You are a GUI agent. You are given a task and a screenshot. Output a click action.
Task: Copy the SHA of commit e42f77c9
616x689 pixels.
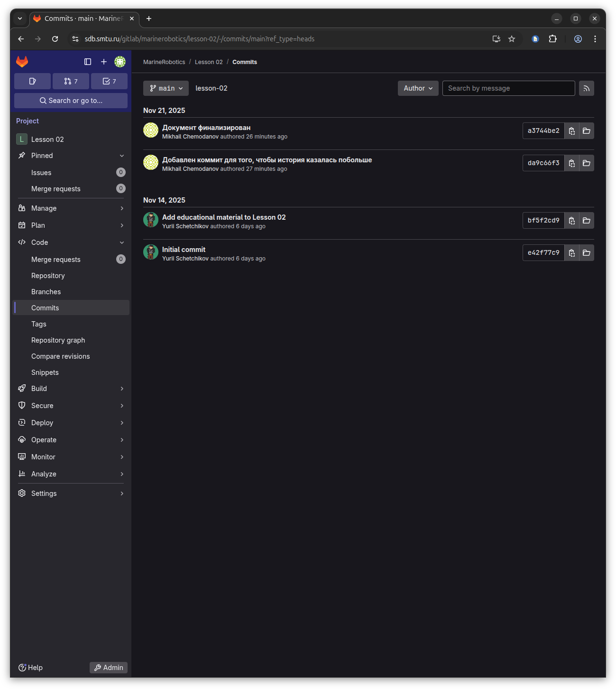(x=571, y=252)
